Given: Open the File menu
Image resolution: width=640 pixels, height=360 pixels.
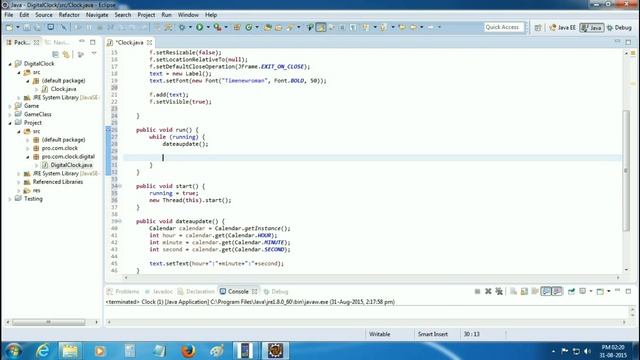Looking at the screenshot, I should click(x=9, y=15).
